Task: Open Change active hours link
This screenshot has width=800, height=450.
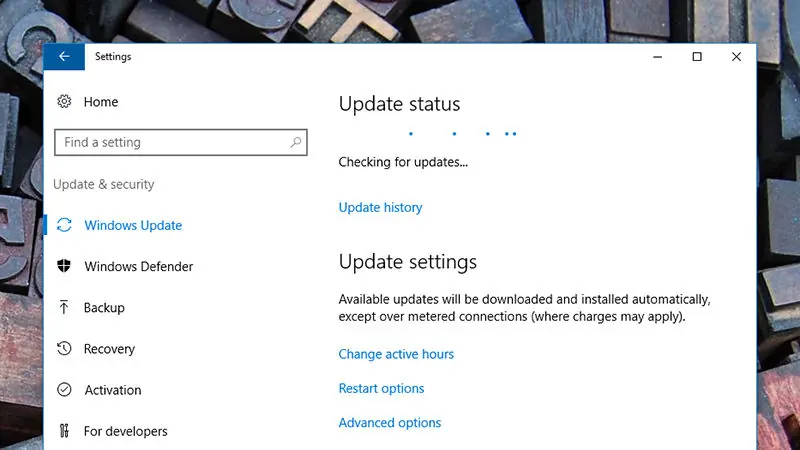Action: (396, 354)
